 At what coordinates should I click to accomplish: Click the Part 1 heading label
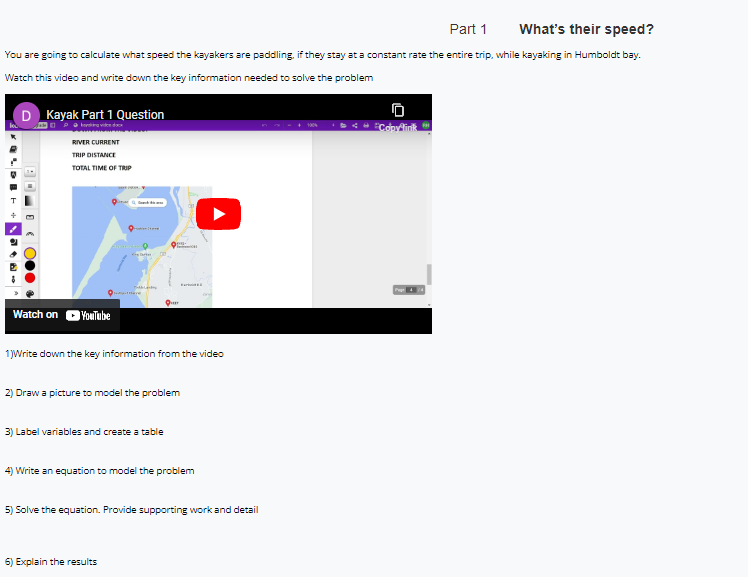tap(468, 29)
